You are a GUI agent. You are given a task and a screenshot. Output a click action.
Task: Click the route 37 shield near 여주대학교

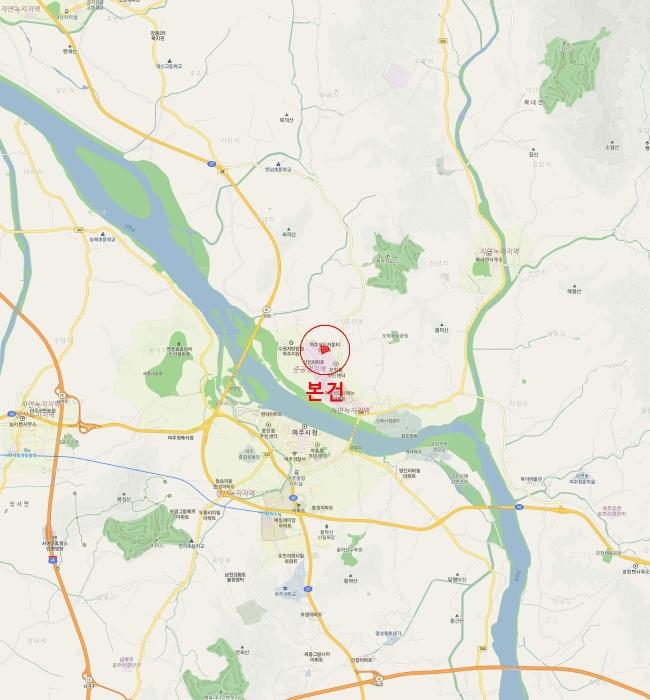pyautogui.click(x=308, y=589)
